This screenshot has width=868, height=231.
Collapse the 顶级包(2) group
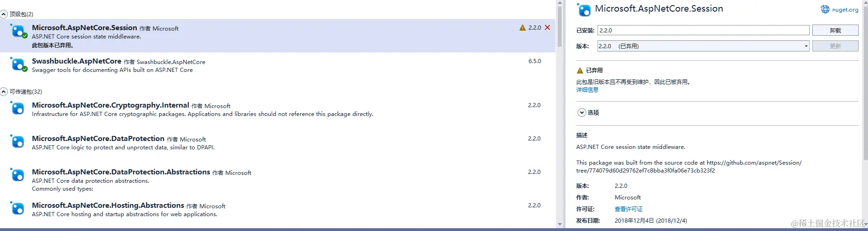[4, 14]
